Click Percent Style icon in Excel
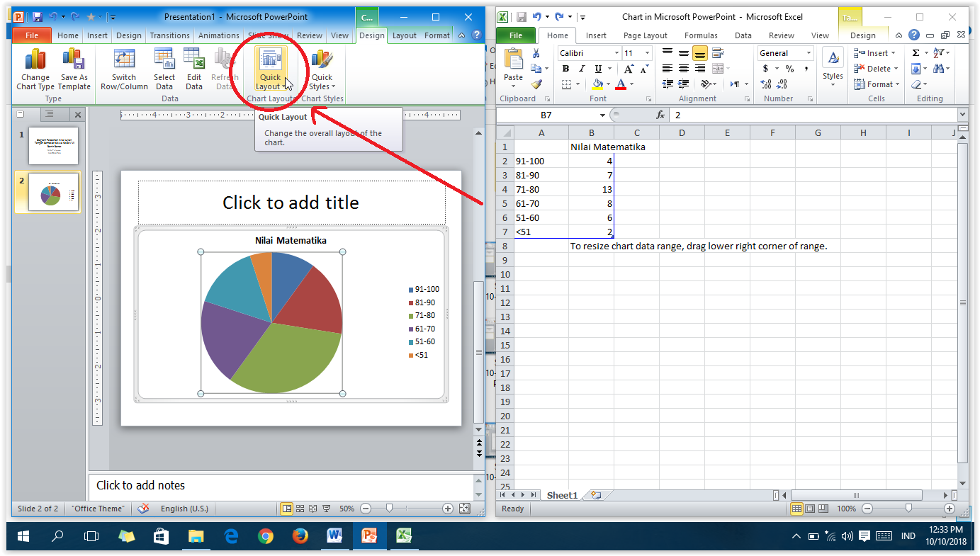Screen dimensions: 980x556 [x=789, y=69]
